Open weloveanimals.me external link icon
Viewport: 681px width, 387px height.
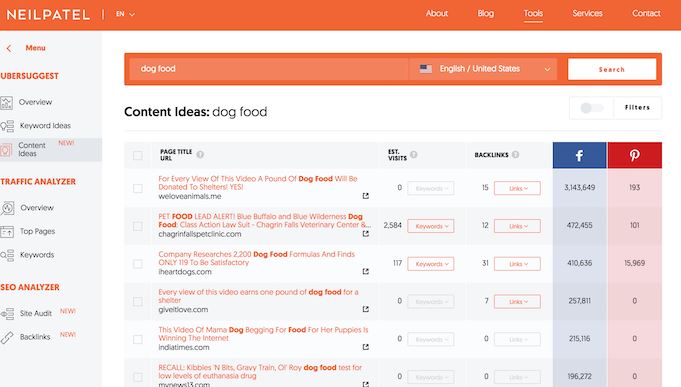click(x=366, y=196)
